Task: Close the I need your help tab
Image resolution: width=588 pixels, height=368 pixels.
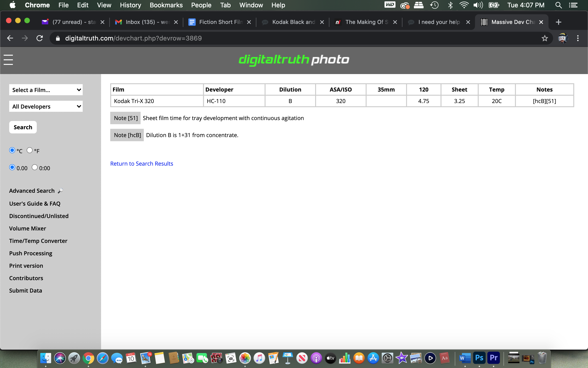Action: coord(468,22)
